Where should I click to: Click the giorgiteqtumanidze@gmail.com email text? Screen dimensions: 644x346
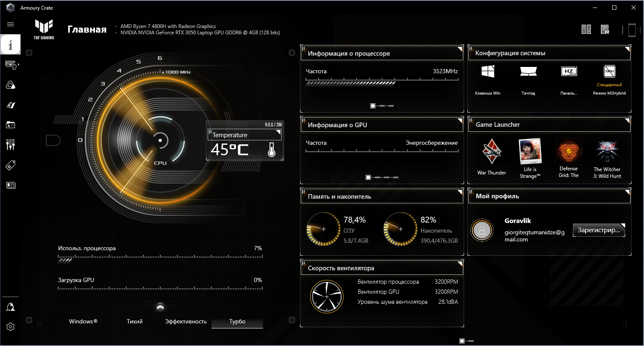(x=534, y=236)
